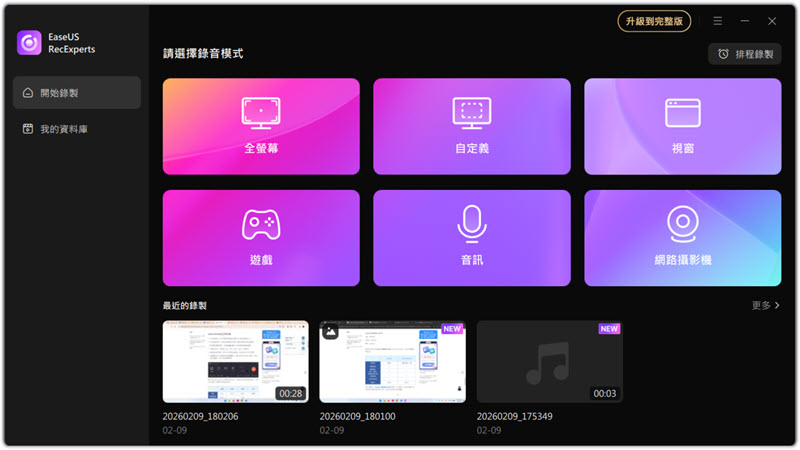Select the 視窗 window recording card
This screenshot has width=800, height=450.
coord(683,127)
